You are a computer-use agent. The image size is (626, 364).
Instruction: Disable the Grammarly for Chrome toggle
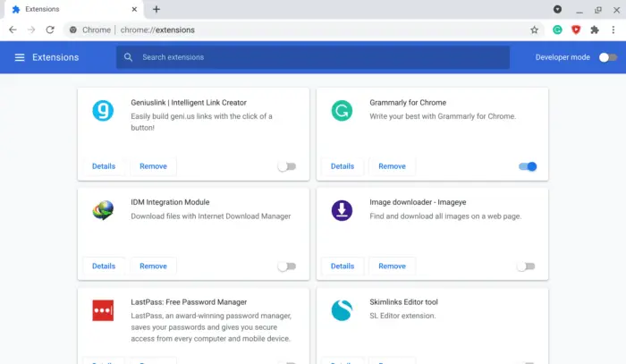(528, 166)
